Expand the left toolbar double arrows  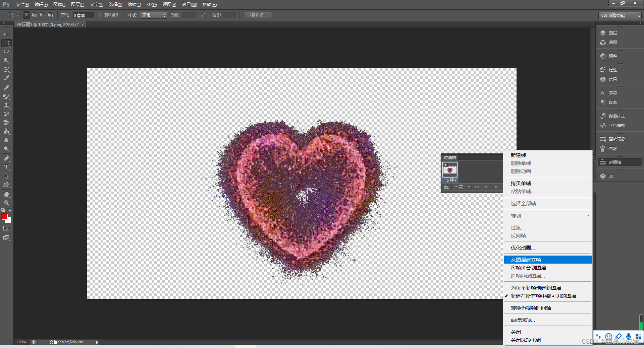(x=3, y=23)
